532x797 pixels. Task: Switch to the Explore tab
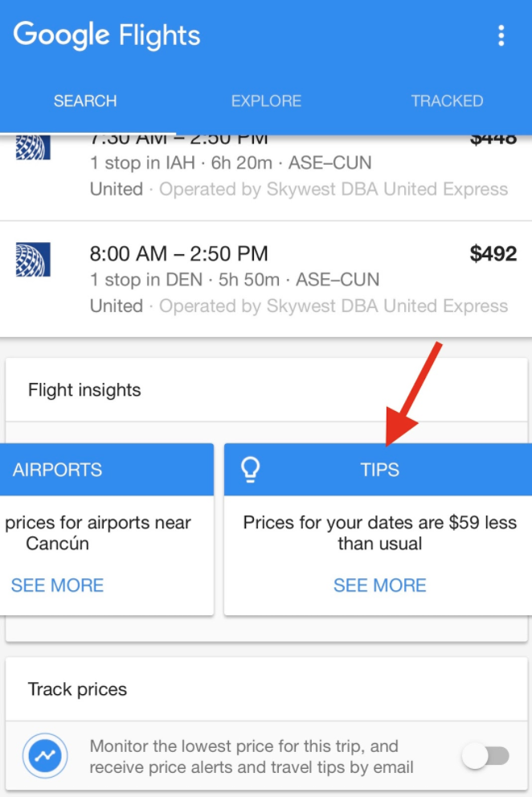pyautogui.click(x=266, y=101)
